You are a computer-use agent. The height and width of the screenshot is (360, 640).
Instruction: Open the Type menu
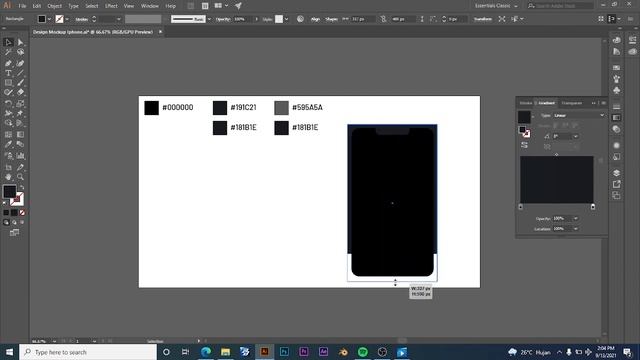click(73, 6)
